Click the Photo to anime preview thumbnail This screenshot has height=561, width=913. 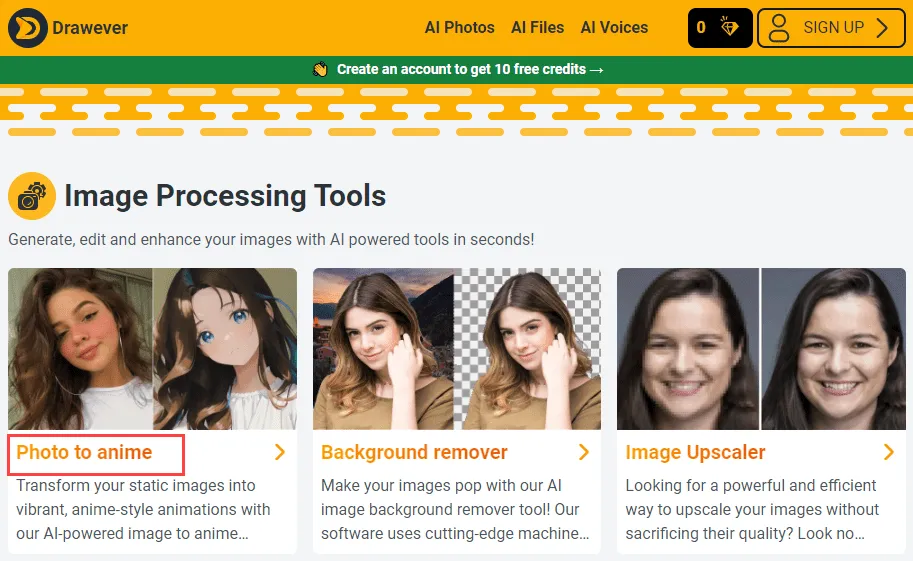pyautogui.click(x=152, y=348)
